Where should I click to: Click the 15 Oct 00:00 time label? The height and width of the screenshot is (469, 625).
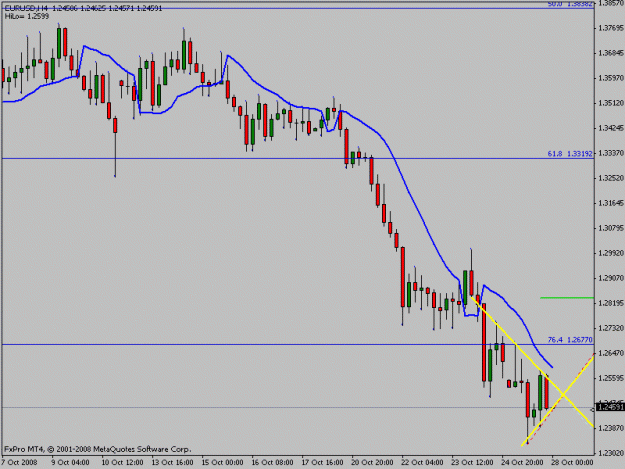[222, 463]
